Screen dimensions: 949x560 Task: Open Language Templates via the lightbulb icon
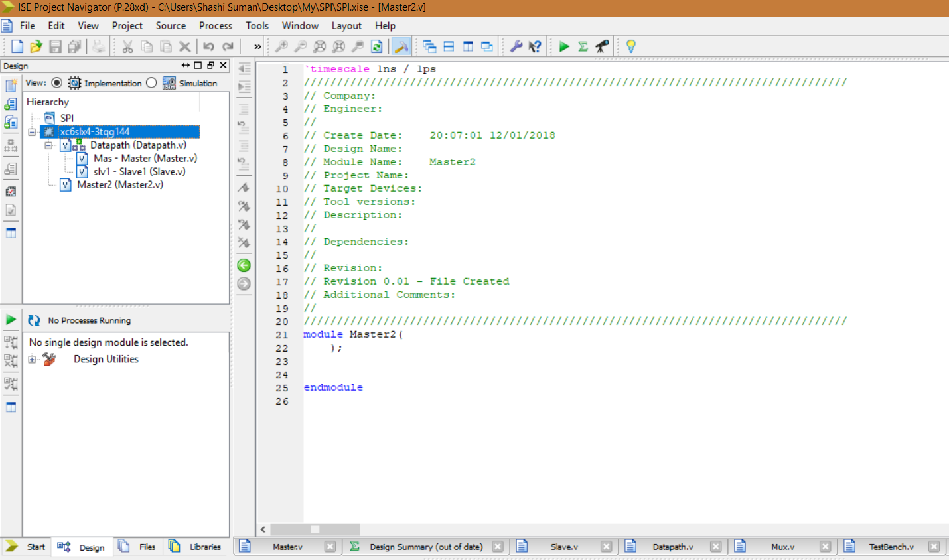click(630, 46)
